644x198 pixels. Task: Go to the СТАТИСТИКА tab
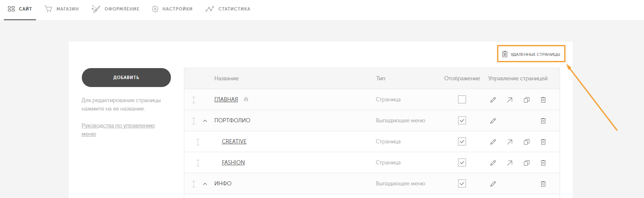(x=228, y=9)
